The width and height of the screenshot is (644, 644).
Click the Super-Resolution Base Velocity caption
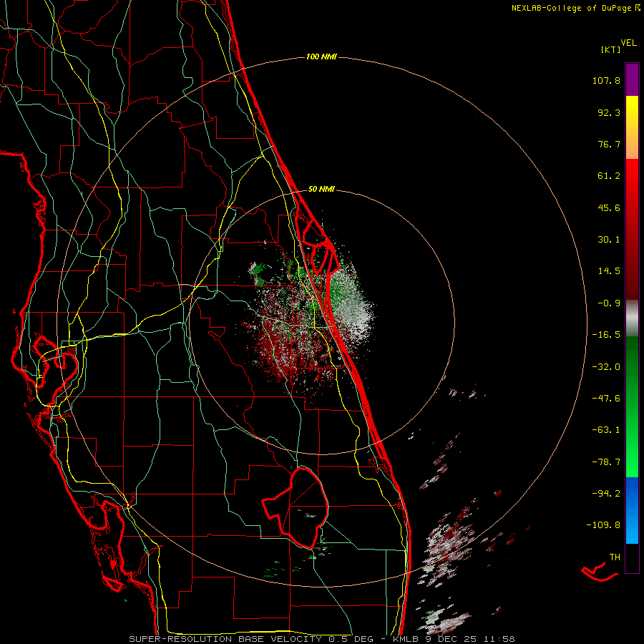[321, 639]
